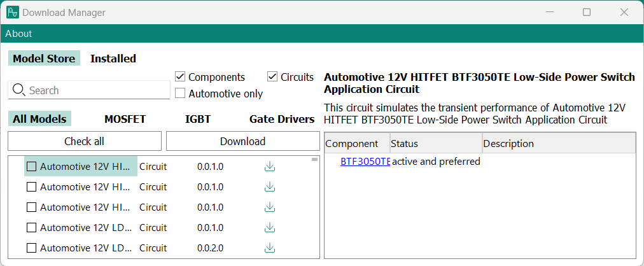
Task: Click download icon for circuit version 0.0.2.0
Action: tap(270, 248)
